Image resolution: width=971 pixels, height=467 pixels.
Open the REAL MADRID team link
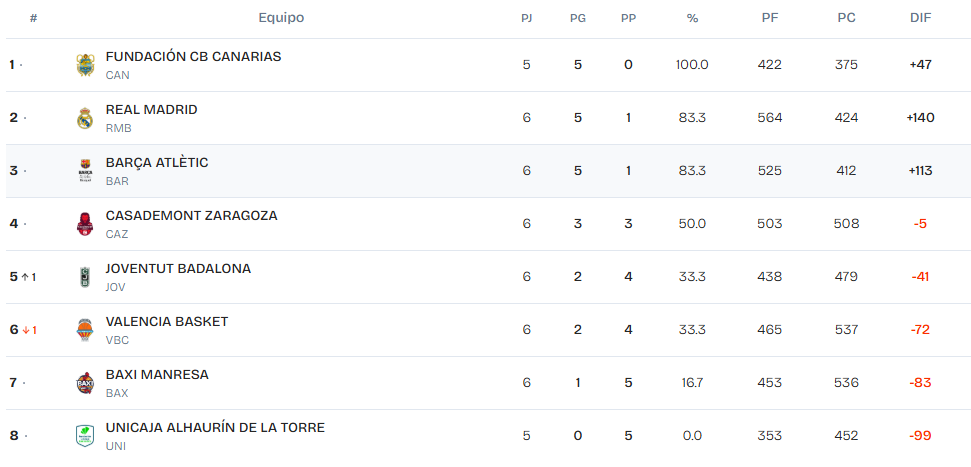pyautogui.click(x=151, y=110)
